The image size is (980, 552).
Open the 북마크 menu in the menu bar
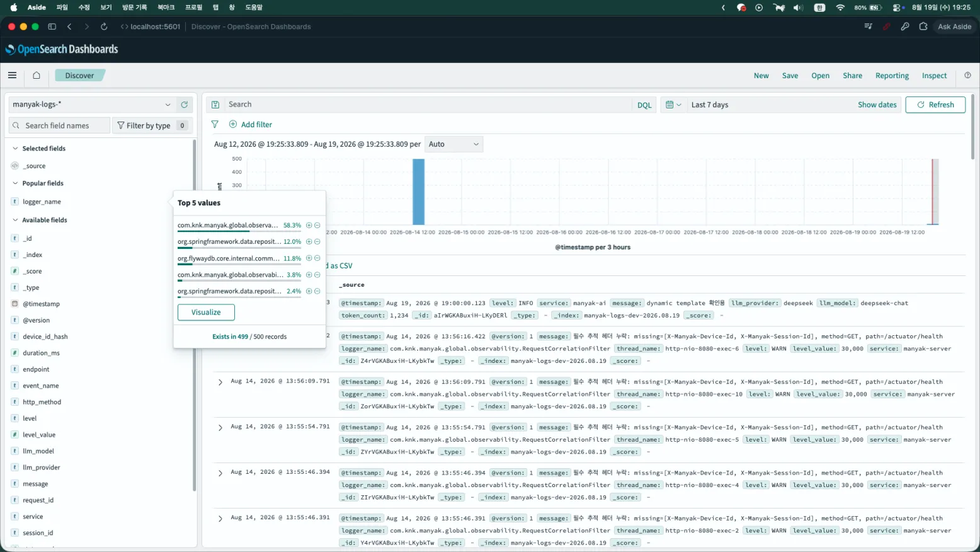click(x=166, y=8)
